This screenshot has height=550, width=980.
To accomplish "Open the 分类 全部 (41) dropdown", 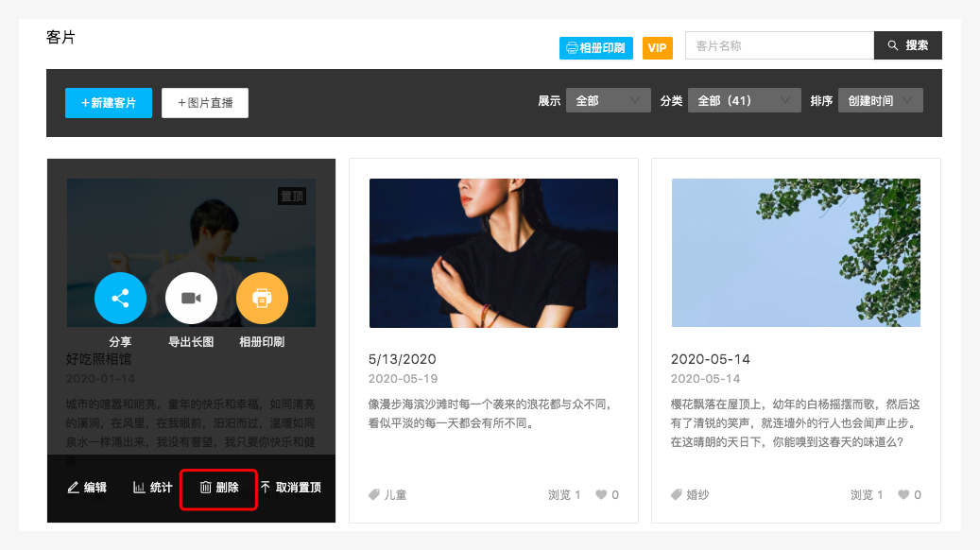I will (744, 100).
